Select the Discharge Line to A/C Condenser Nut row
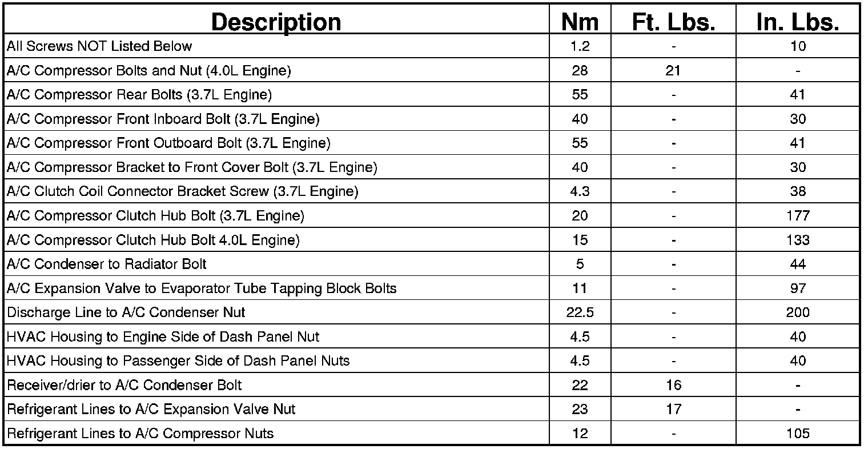 tap(126, 312)
